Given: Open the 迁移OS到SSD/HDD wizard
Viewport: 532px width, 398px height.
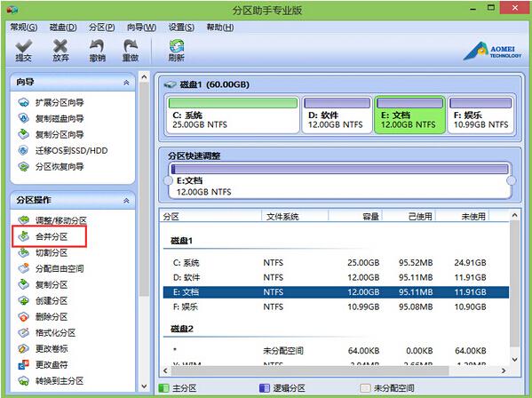Looking at the screenshot, I should coord(63,151).
